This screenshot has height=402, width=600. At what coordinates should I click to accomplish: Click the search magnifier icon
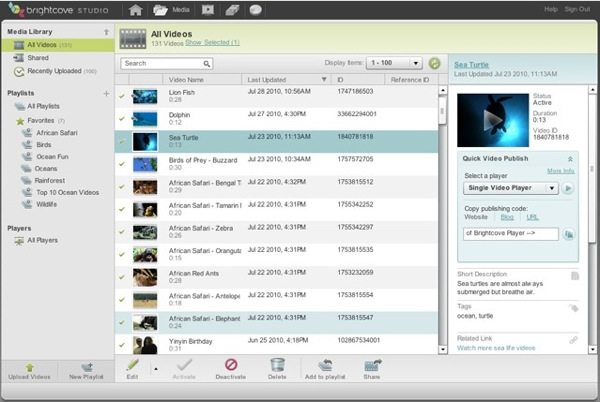coord(207,64)
